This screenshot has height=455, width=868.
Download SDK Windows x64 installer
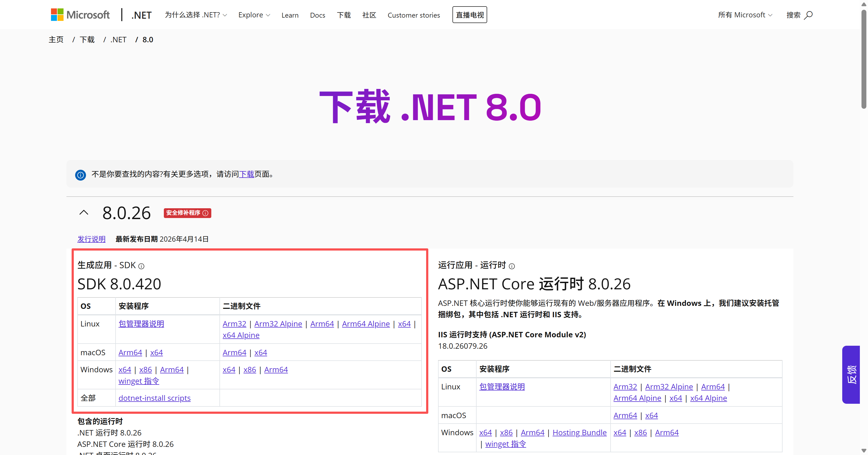click(x=125, y=370)
